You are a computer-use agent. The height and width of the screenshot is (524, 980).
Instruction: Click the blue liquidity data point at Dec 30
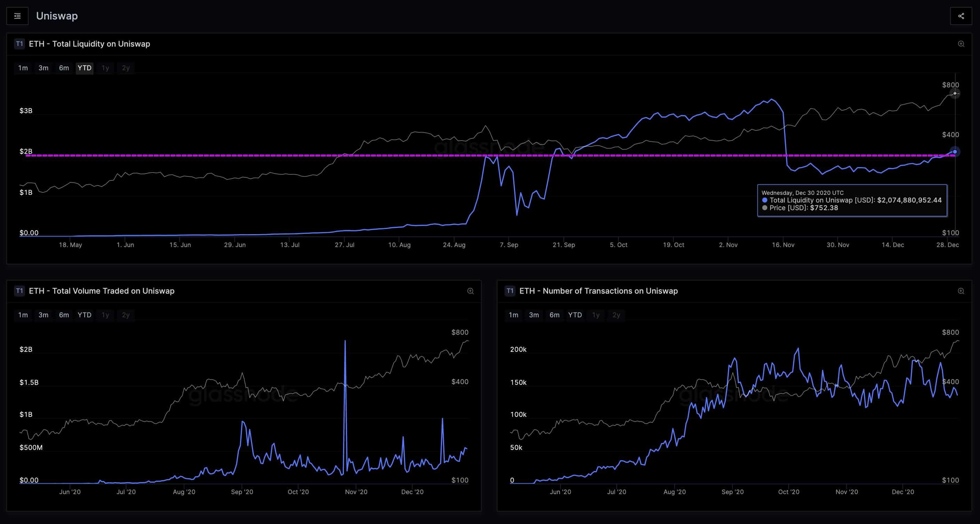(x=955, y=152)
